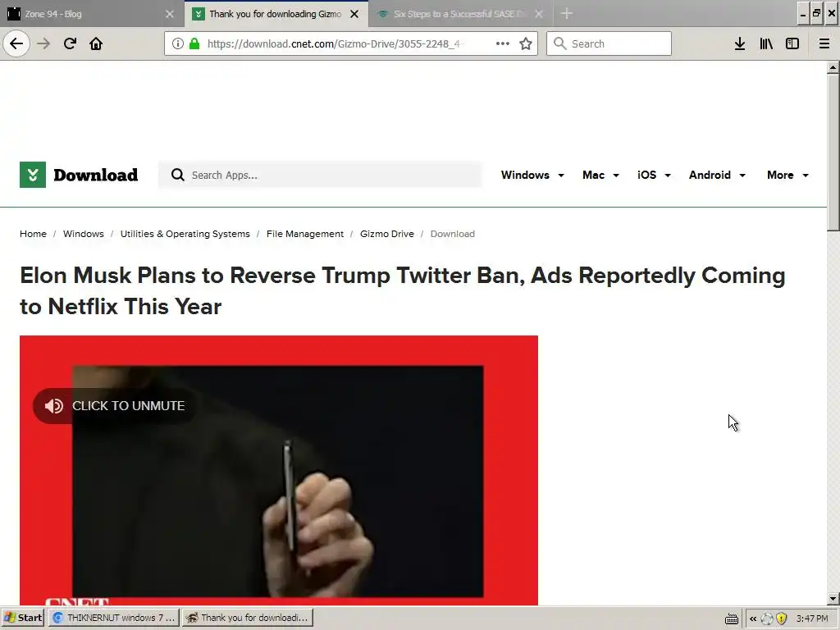The image size is (840, 630).
Task: Open the Windows breadcrumb link
Action: tap(84, 234)
